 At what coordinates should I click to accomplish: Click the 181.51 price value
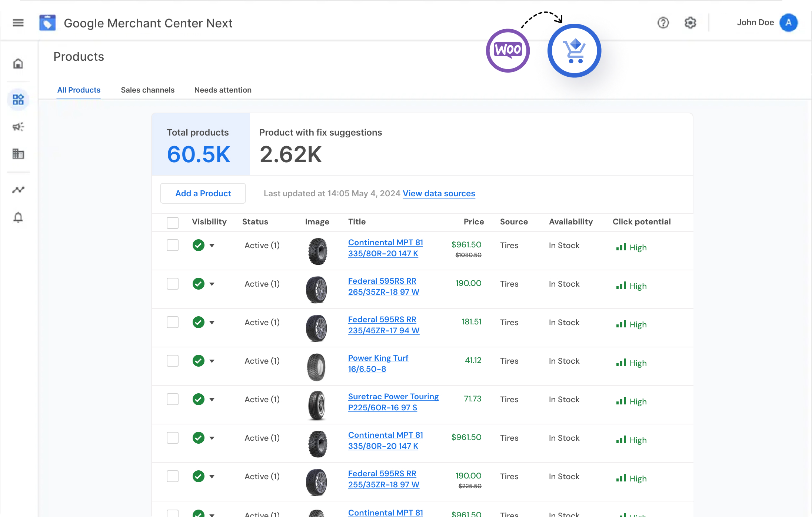pyautogui.click(x=472, y=322)
